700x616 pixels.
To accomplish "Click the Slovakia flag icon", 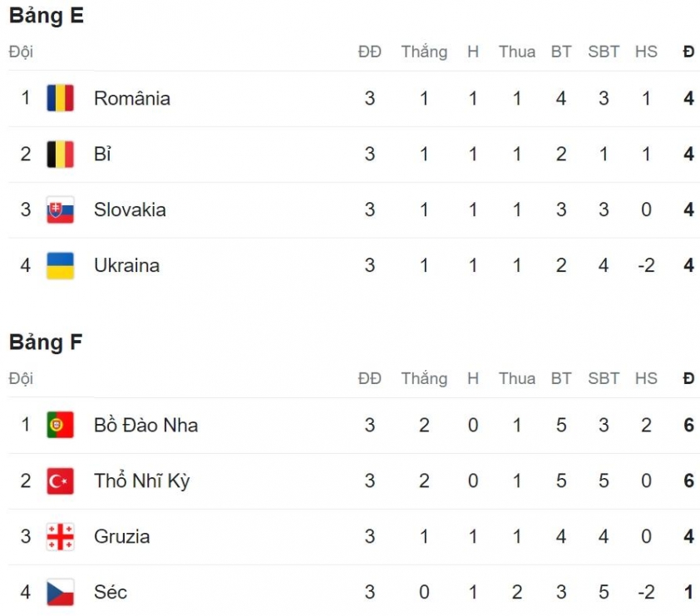I will click(60, 209).
